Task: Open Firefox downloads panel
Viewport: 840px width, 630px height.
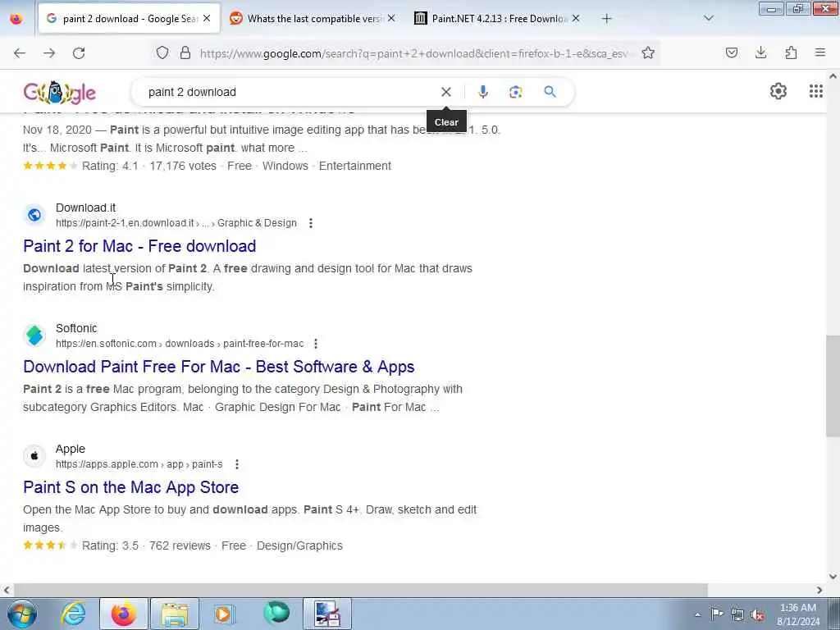Action: (760, 52)
